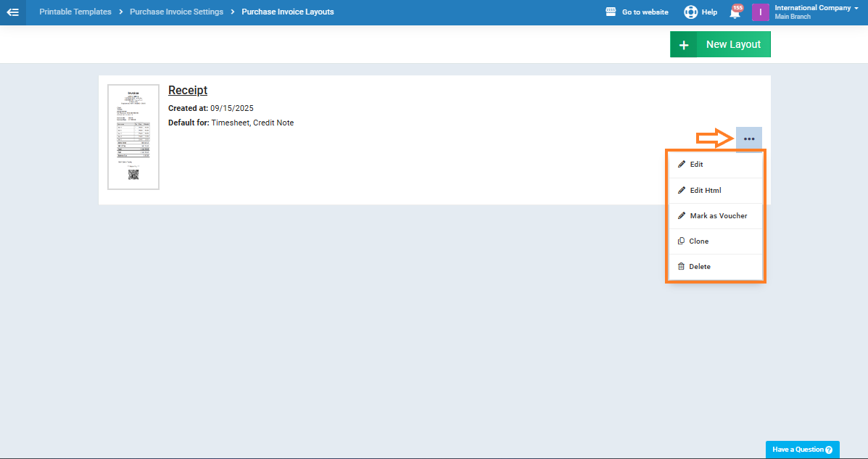Select Delete from the actions menu

coord(699,267)
